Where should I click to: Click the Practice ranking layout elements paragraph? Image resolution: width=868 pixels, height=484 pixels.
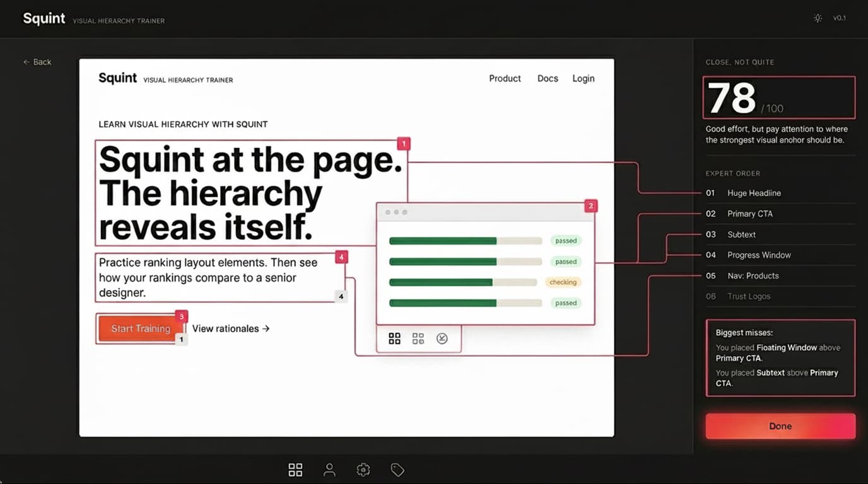(x=208, y=277)
